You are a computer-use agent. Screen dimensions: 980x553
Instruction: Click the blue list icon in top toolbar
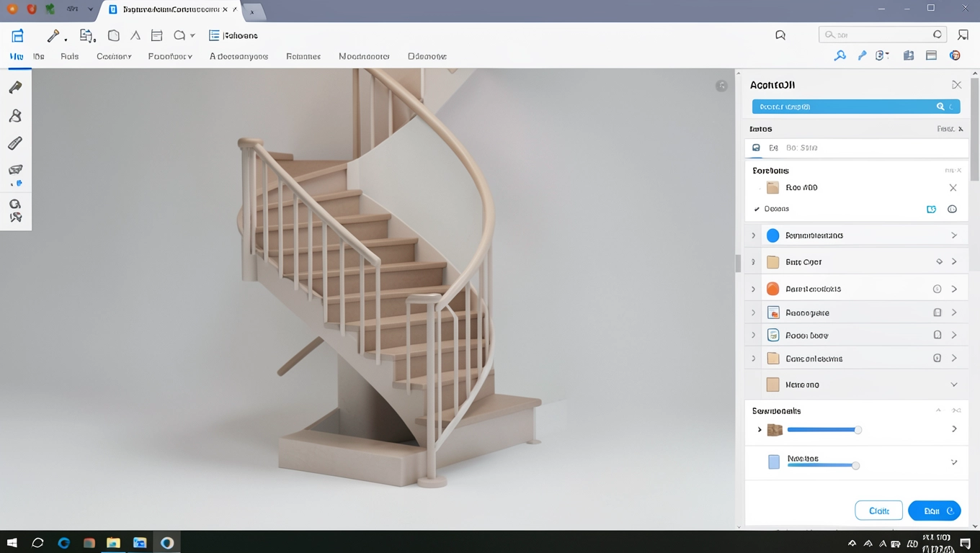(214, 35)
